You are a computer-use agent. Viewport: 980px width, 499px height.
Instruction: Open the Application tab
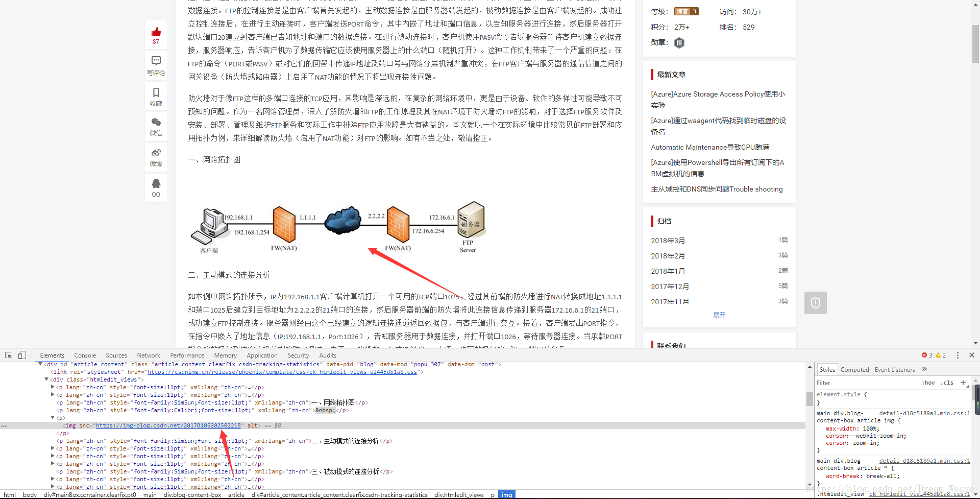(262, 355)
